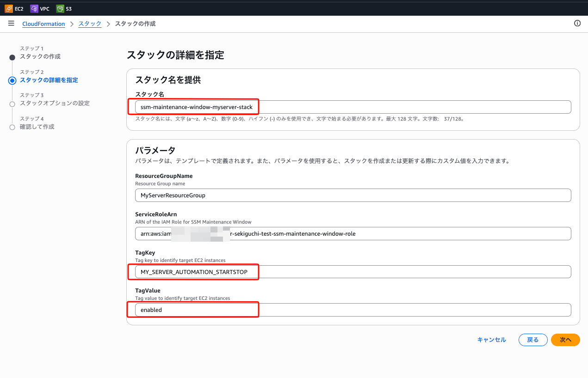The height and width of the screenshot is (378, 588).
Task: Click the スタック名 input field
Action: (x=353, y=107)
